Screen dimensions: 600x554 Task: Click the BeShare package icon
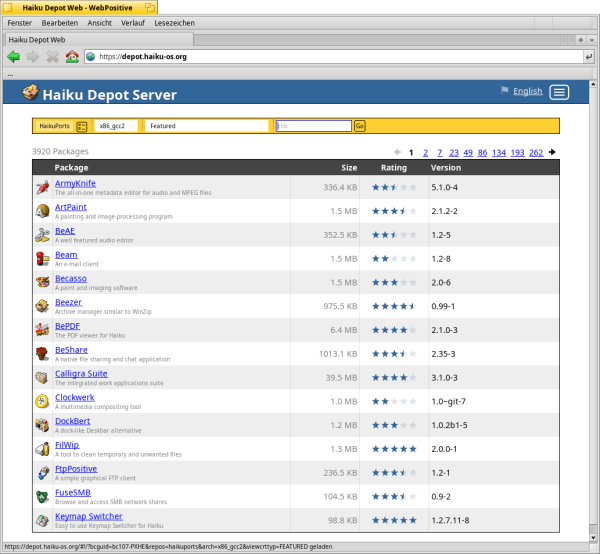(42, 353)
